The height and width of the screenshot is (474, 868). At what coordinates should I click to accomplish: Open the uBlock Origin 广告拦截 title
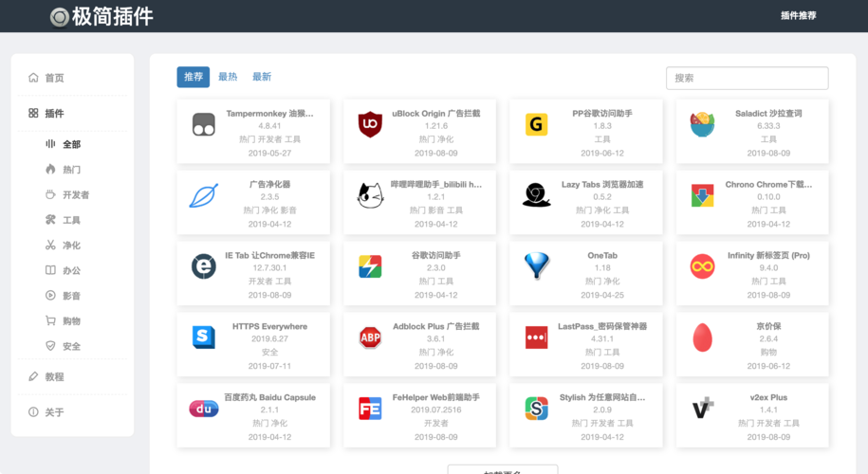[x=436, y=114]
